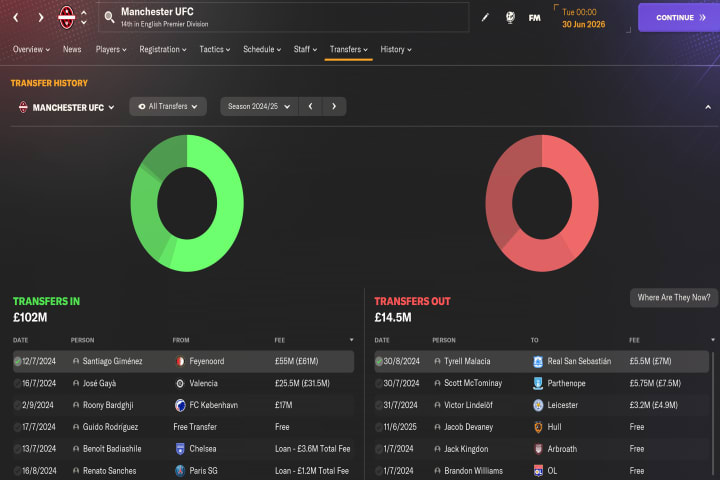This screenshot has height=480, width=720.
Task: Open Victor Lindelöf player link
Action: coord(468,405)
